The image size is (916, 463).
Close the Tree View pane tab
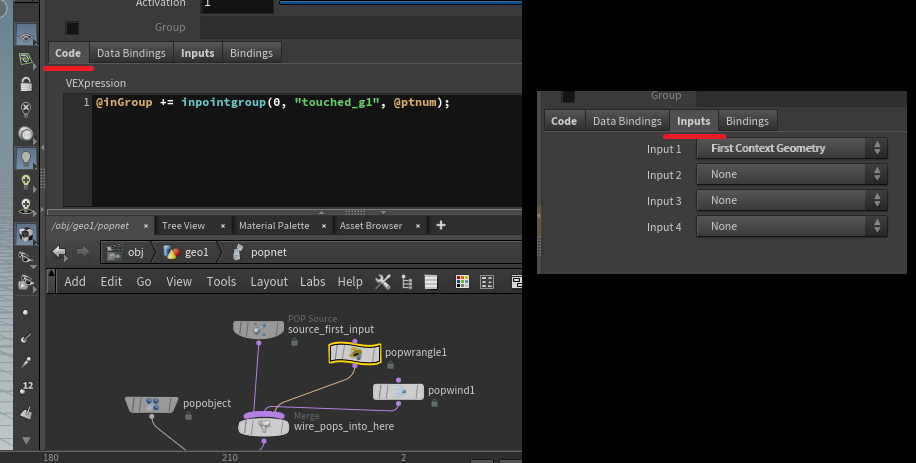coord(223,226)
